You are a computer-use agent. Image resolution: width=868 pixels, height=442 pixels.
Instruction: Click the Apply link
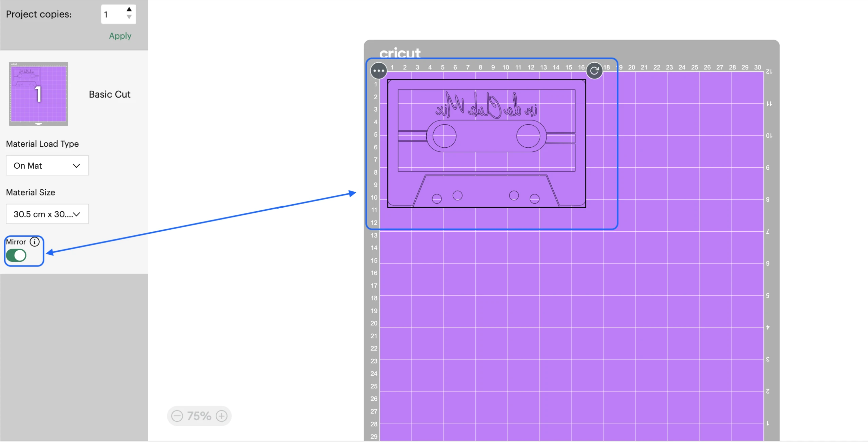pos(120,36)
